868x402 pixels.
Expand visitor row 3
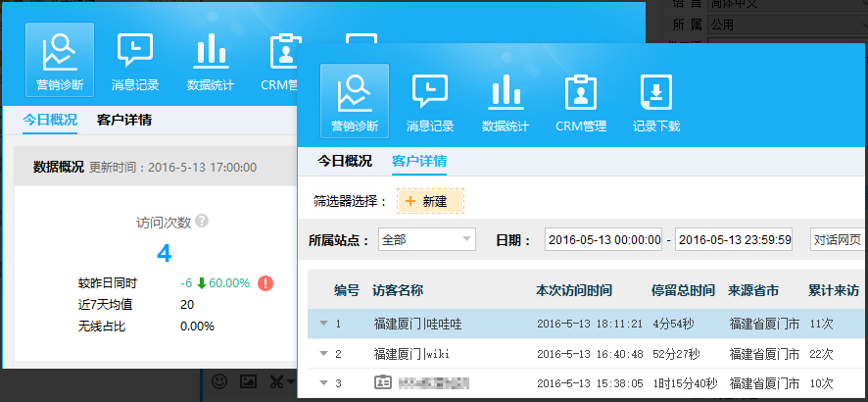(x=323, y=382)
